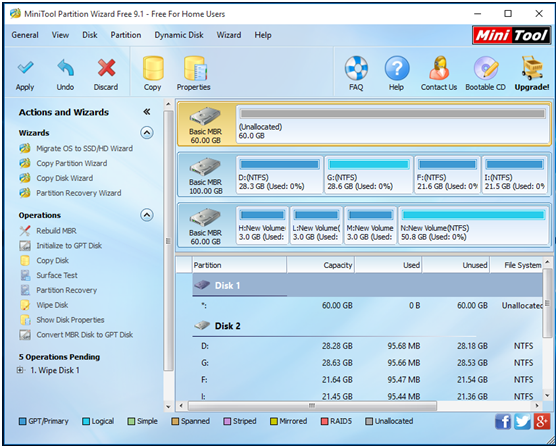The image size is (558, 448).
Task: Open the Help question mark icon
Action: tap(396, 68)
